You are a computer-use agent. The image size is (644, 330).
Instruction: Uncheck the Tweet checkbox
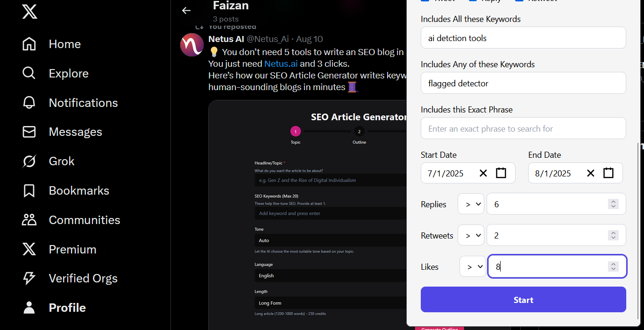tap(425, 0)
